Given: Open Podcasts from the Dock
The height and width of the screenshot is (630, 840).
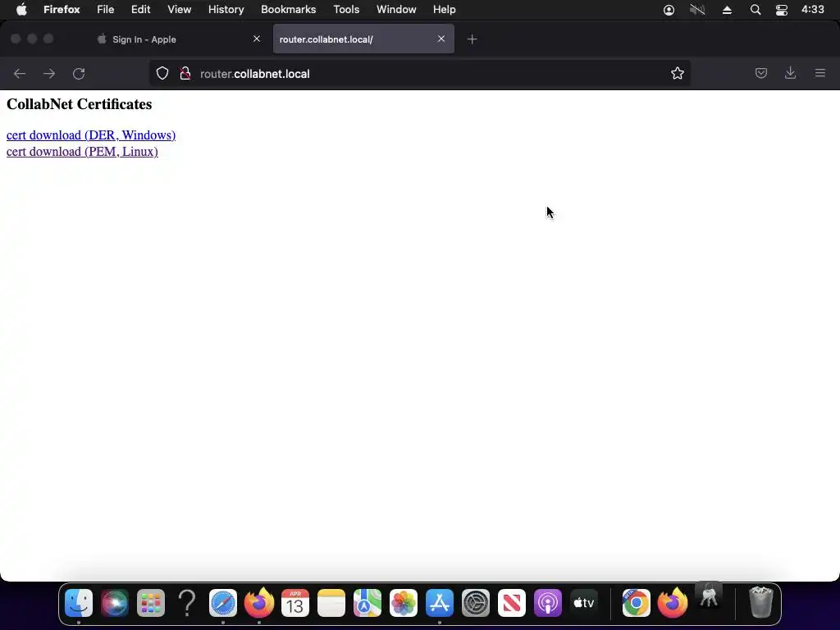Looking at the screenshot, I should point(547,603).
